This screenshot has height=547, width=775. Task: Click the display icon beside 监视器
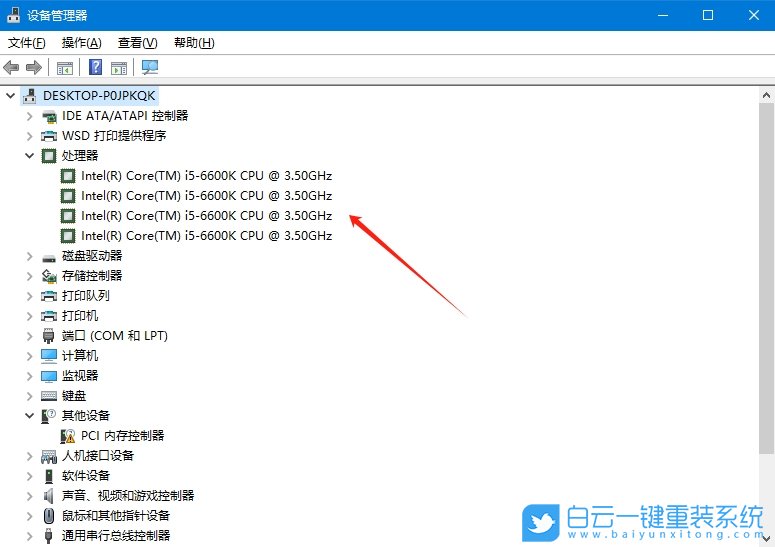pos(49,376)
